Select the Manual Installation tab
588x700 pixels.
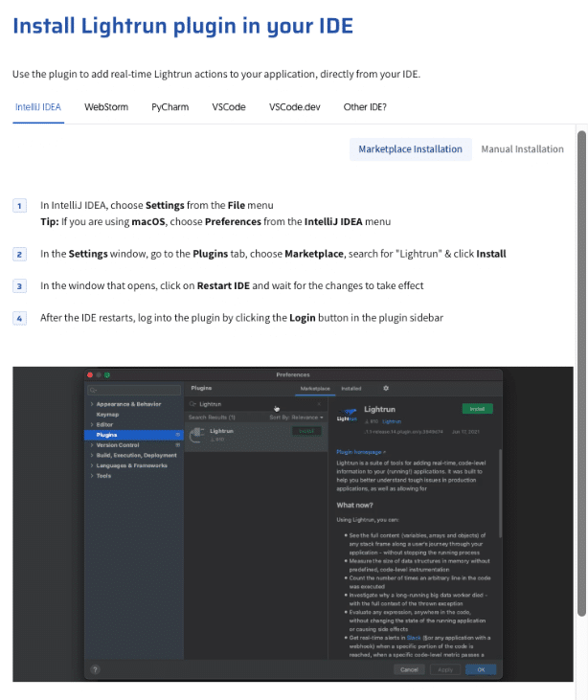tap(522, 149)
